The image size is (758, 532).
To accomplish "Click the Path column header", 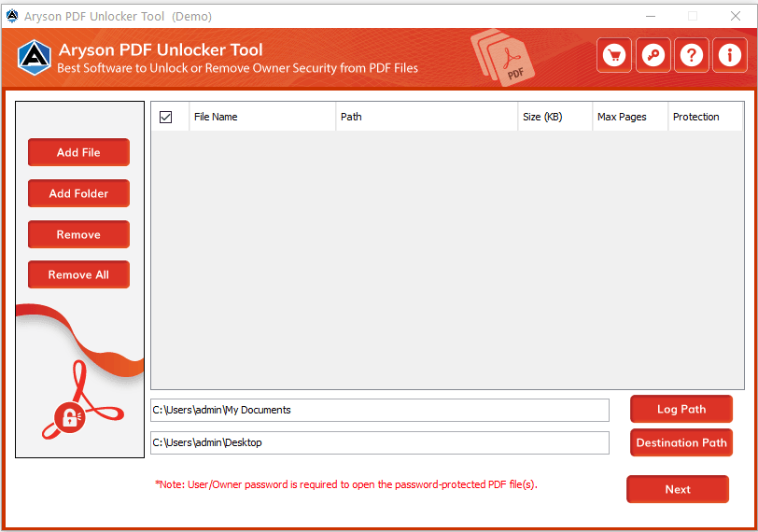I will coord(427,117).
